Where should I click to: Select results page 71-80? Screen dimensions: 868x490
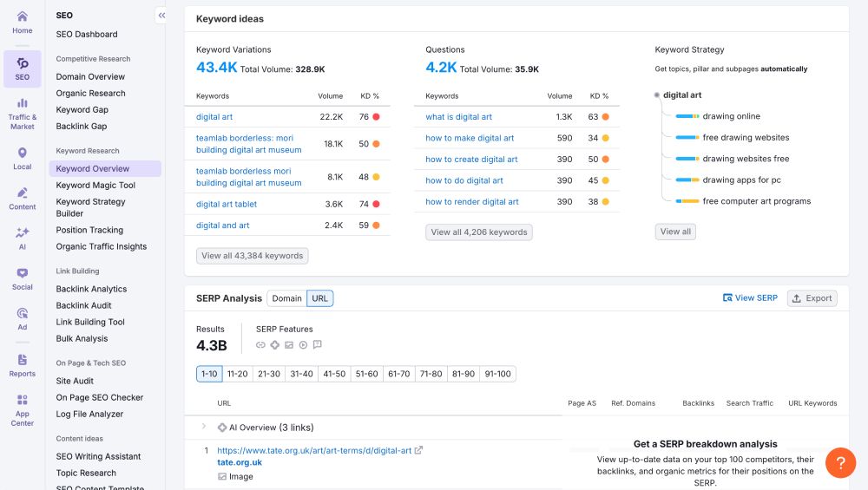click(x=431, y=374)
